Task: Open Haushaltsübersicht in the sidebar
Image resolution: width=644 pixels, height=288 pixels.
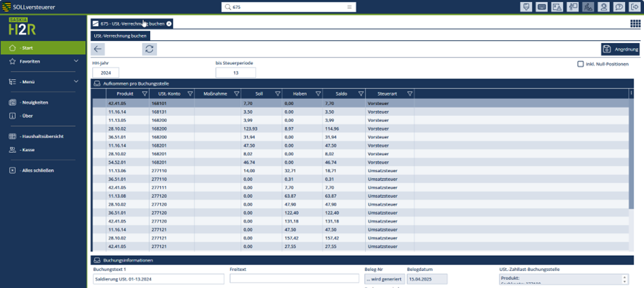Action: (x=42, y=136)
